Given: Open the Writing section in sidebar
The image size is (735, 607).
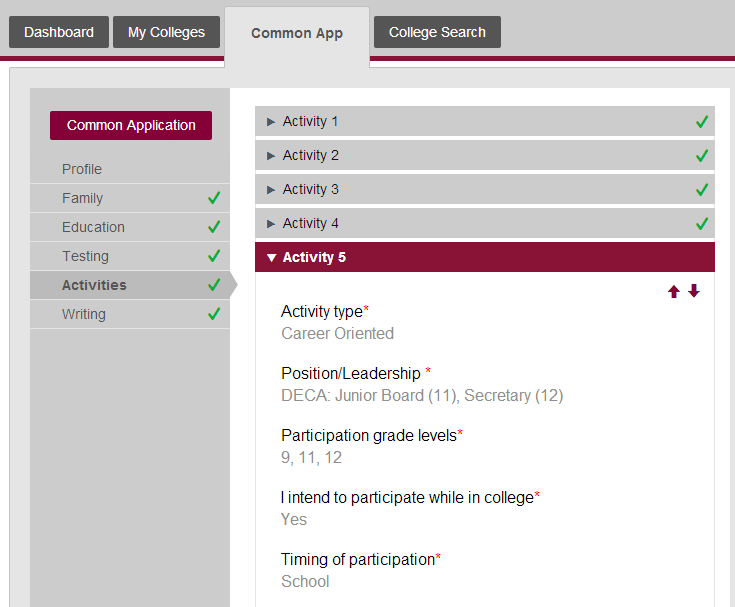Looking at the screenshot, I should [84, 314].
